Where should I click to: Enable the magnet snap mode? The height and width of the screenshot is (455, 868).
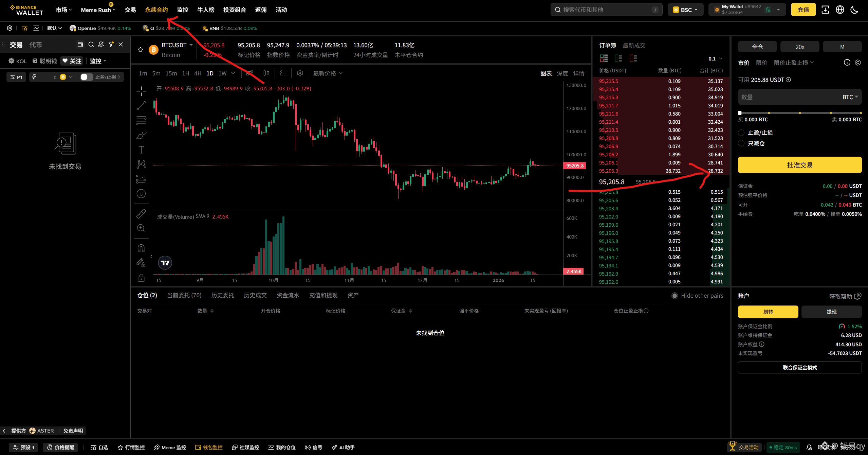[141, 248]
